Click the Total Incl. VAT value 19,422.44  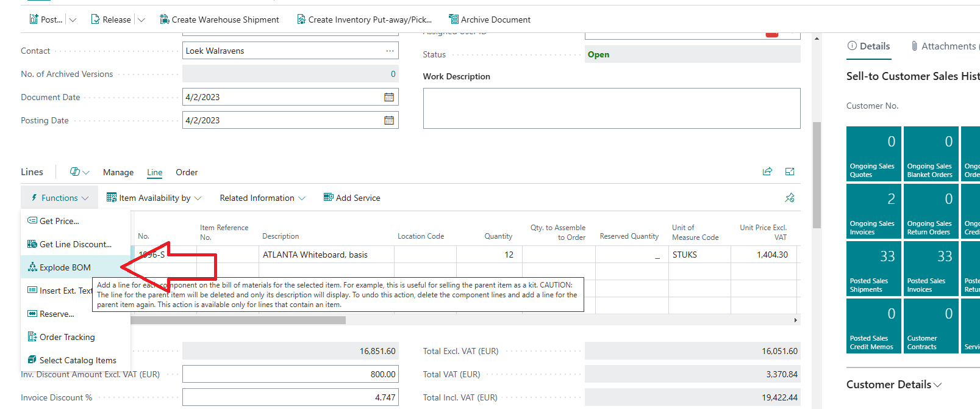(x=693, y=397)
